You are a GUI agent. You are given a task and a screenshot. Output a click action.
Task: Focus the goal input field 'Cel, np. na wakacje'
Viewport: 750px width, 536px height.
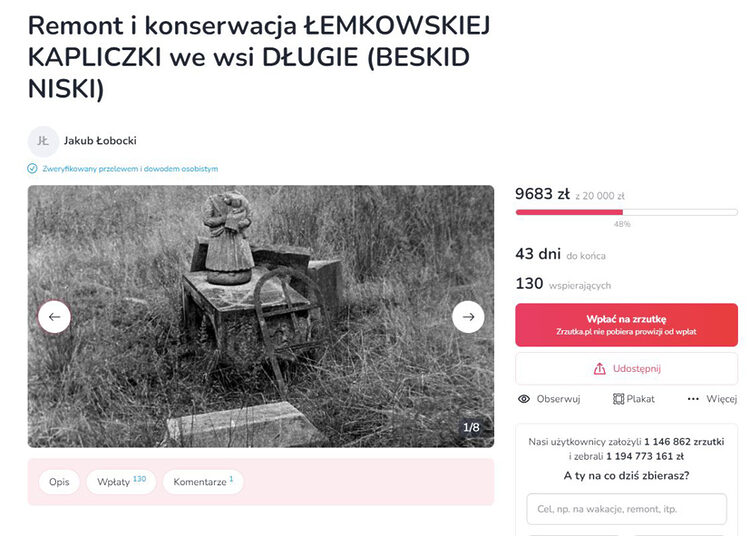(x=627, y=509)
